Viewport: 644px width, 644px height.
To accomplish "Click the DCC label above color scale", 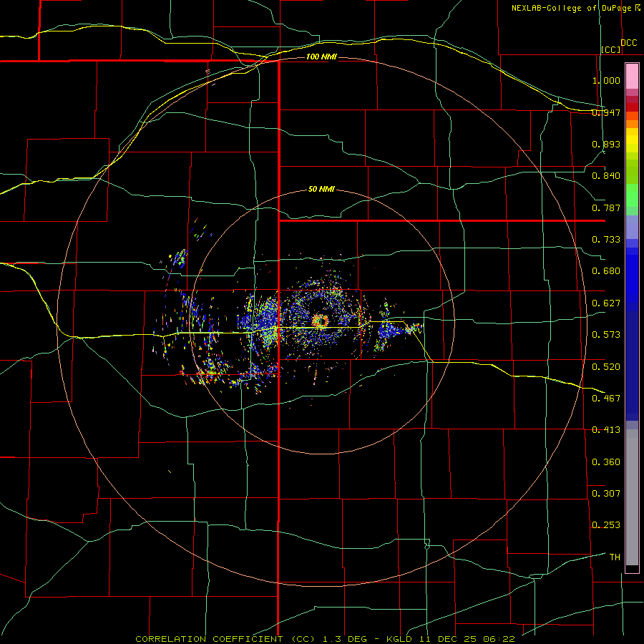I will pyautogui.click(x=628, y=43).
